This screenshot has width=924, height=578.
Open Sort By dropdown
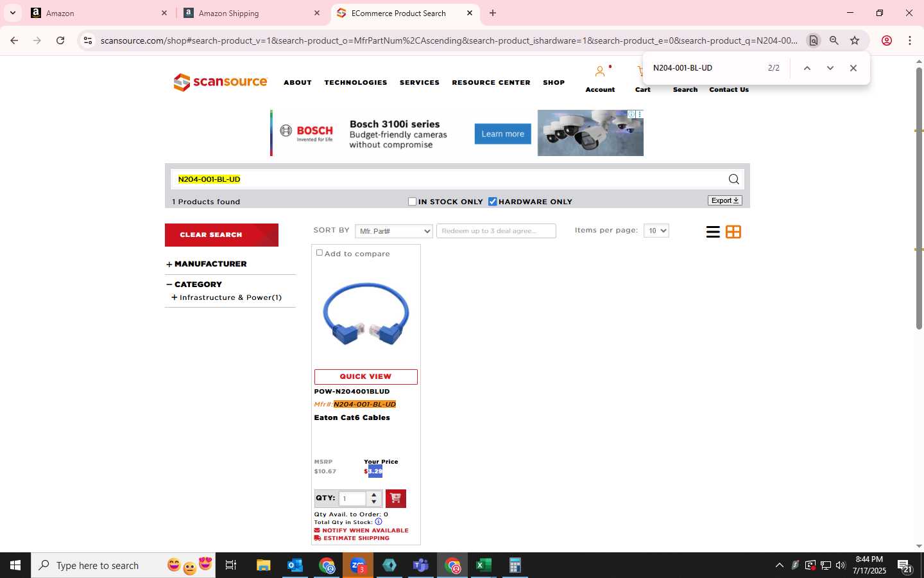click(394, 231)
